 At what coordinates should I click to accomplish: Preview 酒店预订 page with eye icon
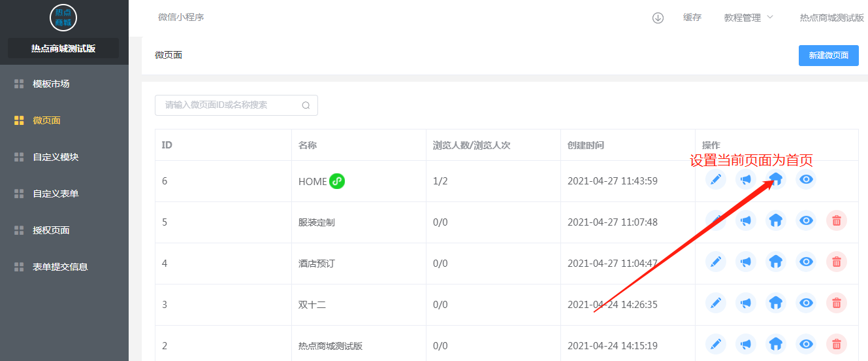point(806,262)
